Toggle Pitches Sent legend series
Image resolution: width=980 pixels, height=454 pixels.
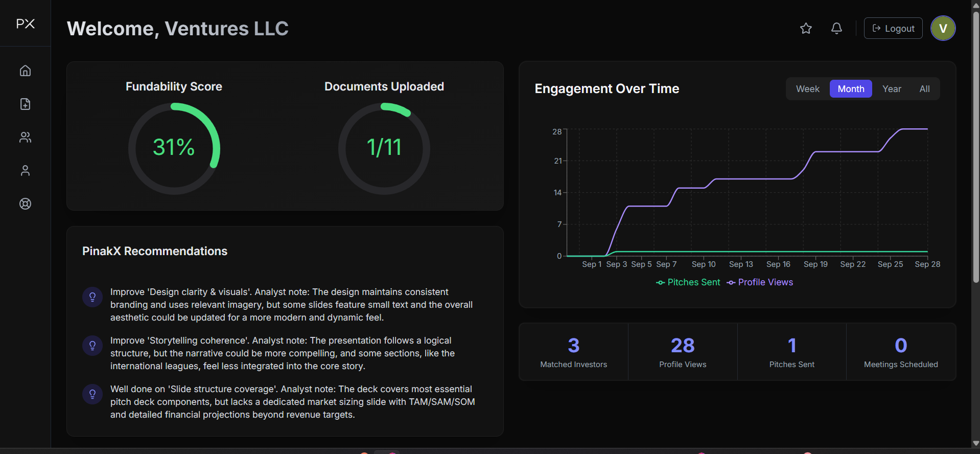click(x=688, y=282)
